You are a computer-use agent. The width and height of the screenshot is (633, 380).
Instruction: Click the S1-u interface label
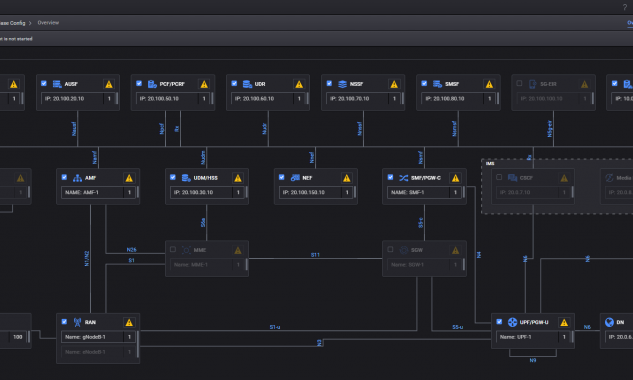coord(275,327)
